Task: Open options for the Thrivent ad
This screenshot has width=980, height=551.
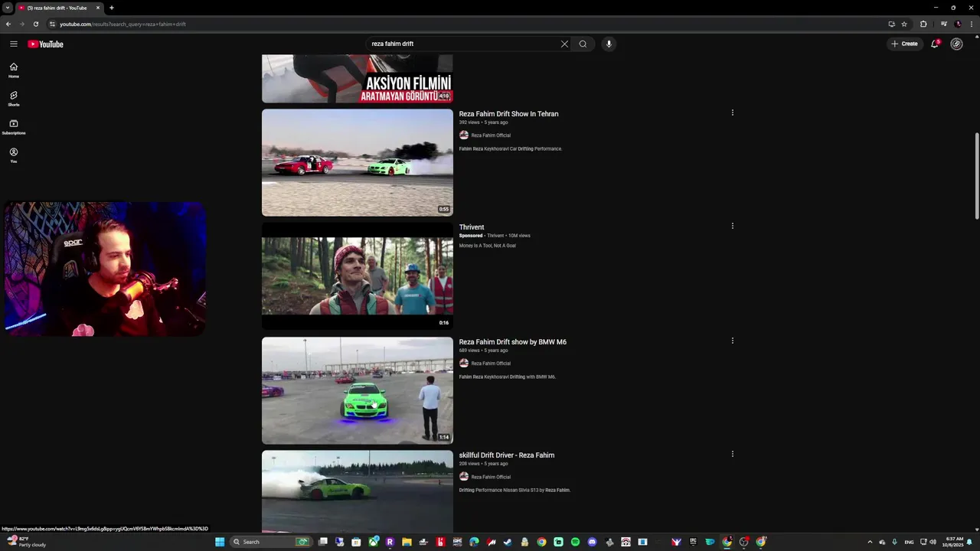Action: pyautogui.click(x=732, y=226)
